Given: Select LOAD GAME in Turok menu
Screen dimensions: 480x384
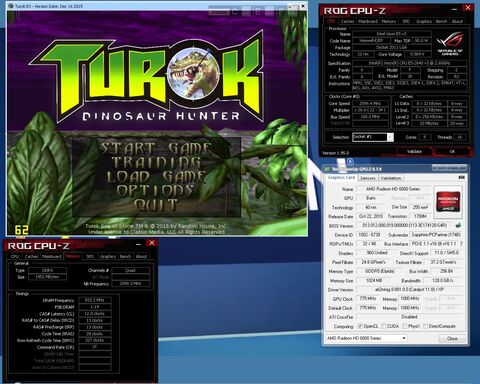Looking at the screenshot, I should (x=156, y=177).
